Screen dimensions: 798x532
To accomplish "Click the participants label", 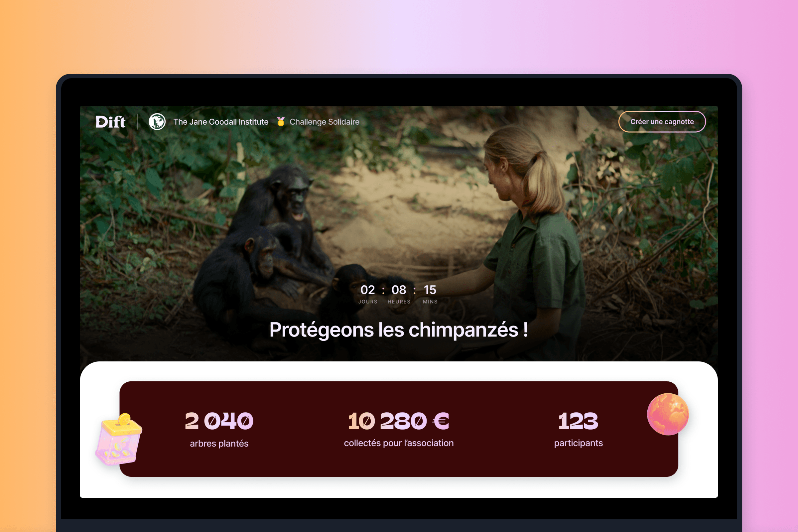I will click(578, 443).
